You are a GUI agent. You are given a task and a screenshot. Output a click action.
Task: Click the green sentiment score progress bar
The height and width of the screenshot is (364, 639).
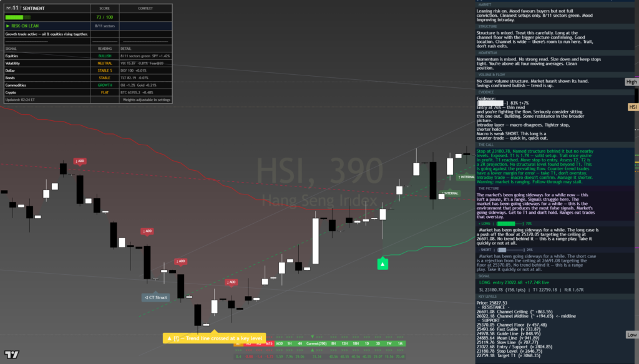17,17
